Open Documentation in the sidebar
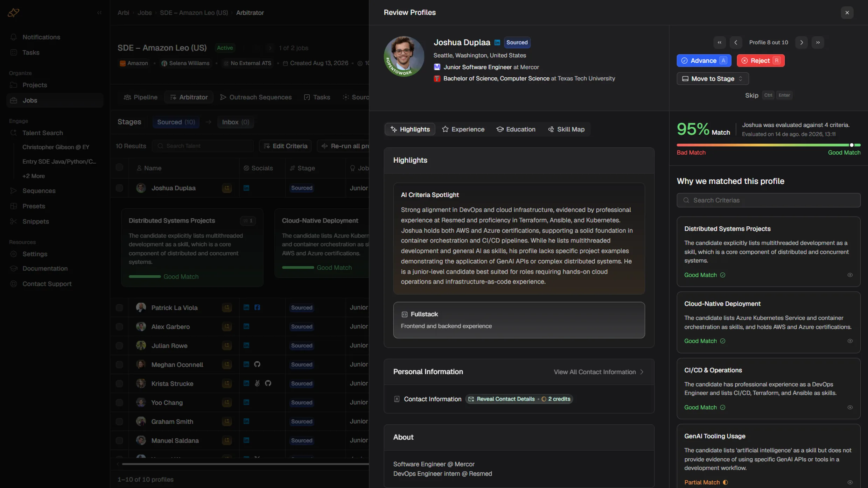This screenshot has width=868, height=488. click(x=45, y=268)
